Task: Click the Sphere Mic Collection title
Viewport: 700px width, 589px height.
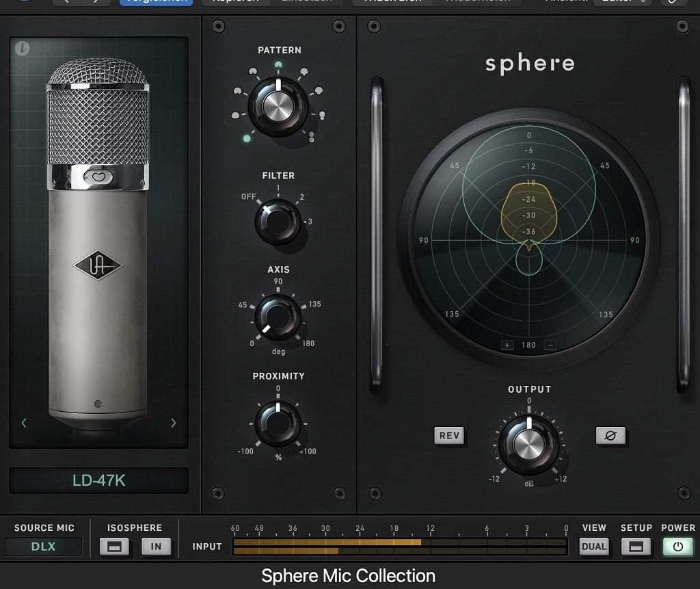Action: click(348, 576)
